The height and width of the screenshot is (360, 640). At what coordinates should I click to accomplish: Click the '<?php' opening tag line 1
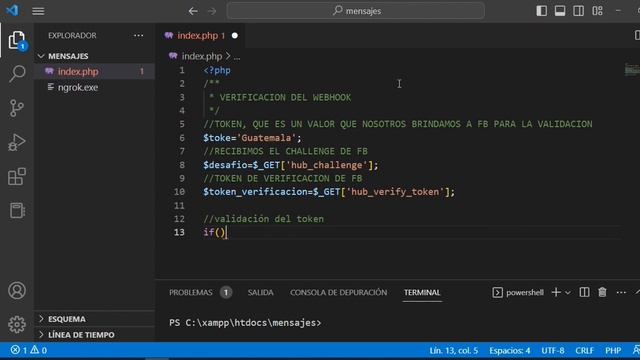(217, 70)
